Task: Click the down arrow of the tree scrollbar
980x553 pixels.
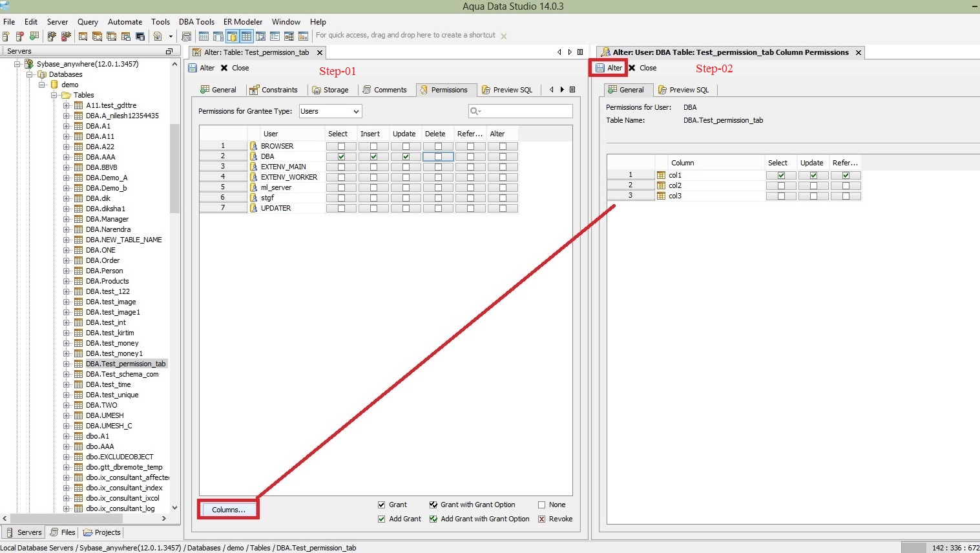Action: click(174, 508)
